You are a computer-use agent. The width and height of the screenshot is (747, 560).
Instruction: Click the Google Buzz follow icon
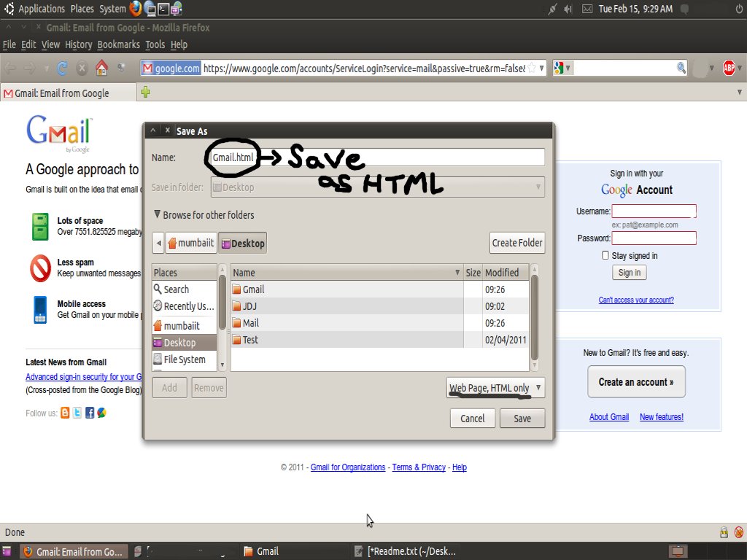click(x=101, y=413)
